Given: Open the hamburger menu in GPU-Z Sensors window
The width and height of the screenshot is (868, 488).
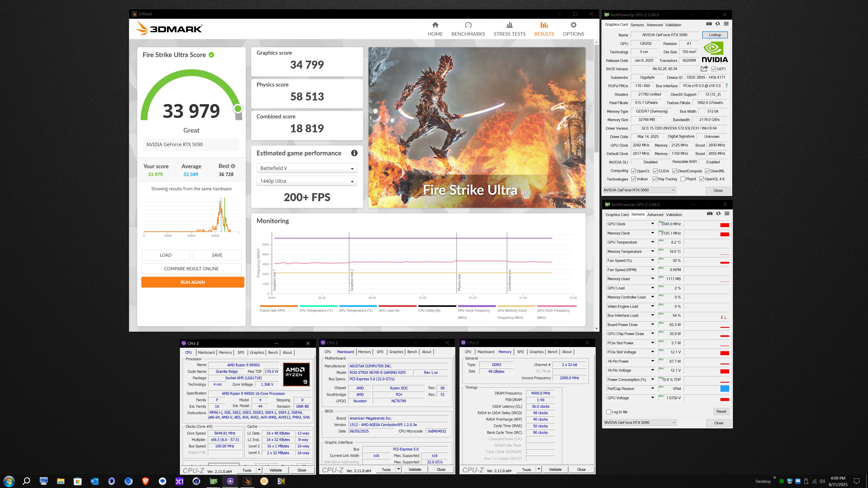Looking at the screenshot, I should pos(727,213).
